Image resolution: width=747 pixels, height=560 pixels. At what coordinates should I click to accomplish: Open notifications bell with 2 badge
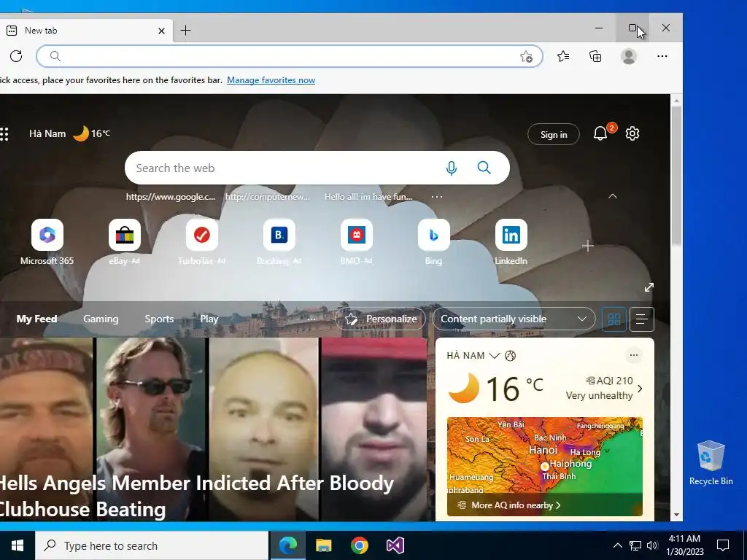[x=601, y=133]
